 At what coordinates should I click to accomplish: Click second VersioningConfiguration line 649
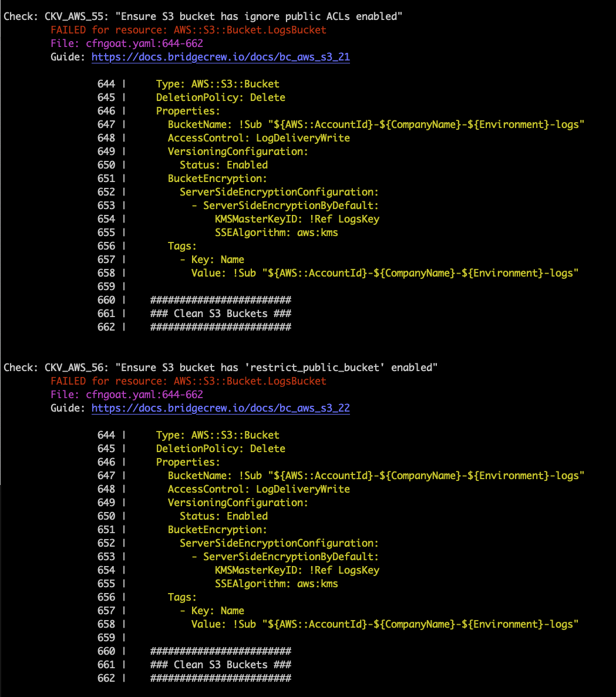click(x=238, y=502)
